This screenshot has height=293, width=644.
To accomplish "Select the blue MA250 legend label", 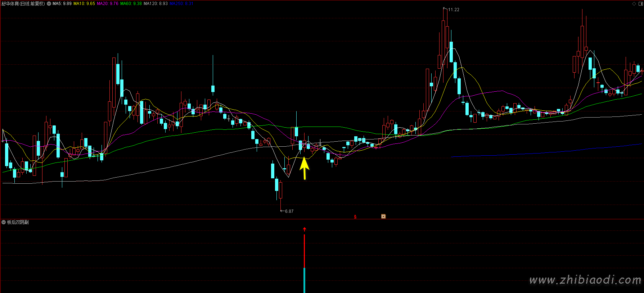I will 181,4.
